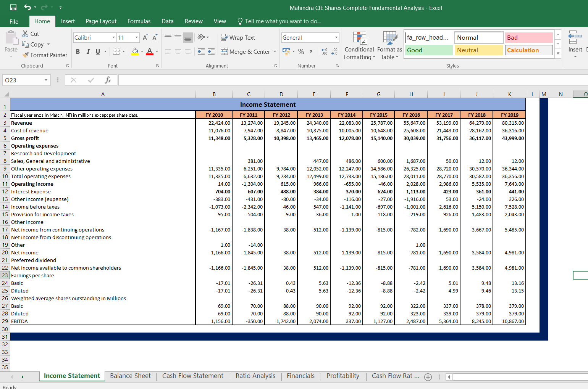Add a new sheet with the plus icon

[x=428, y=377]
